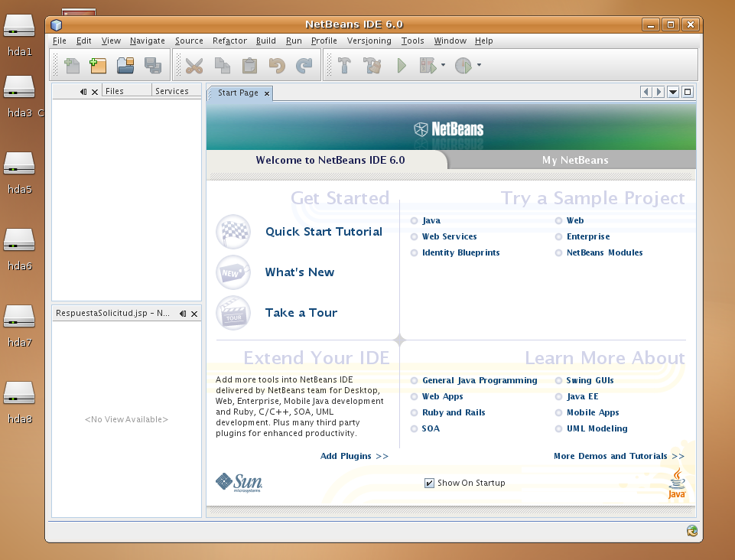Click the Java logo at bottom right

[x=676, y=484]
